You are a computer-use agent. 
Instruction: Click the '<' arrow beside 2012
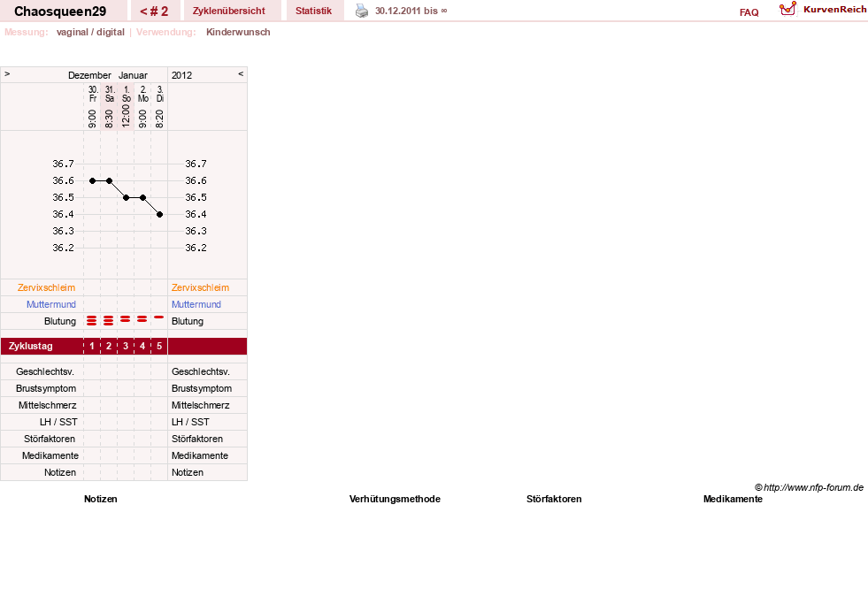241,73
